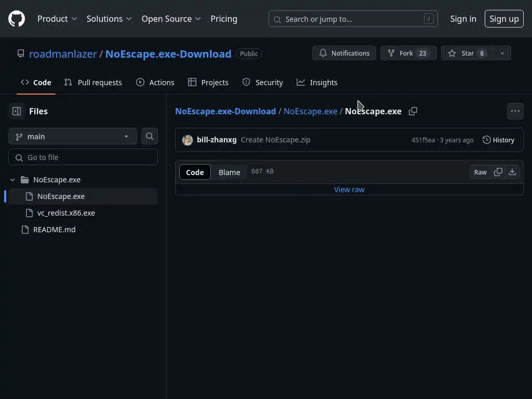Download raw file icon

(512, 172)
